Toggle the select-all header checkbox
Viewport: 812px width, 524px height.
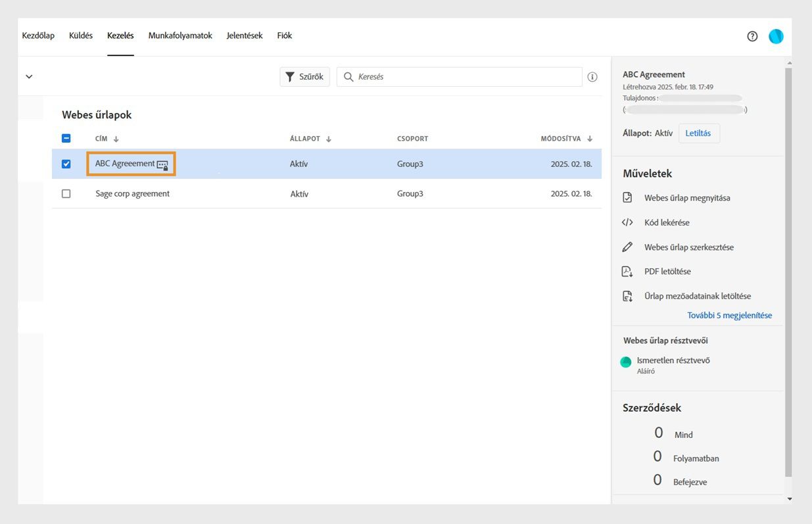[x=66, y=139]
